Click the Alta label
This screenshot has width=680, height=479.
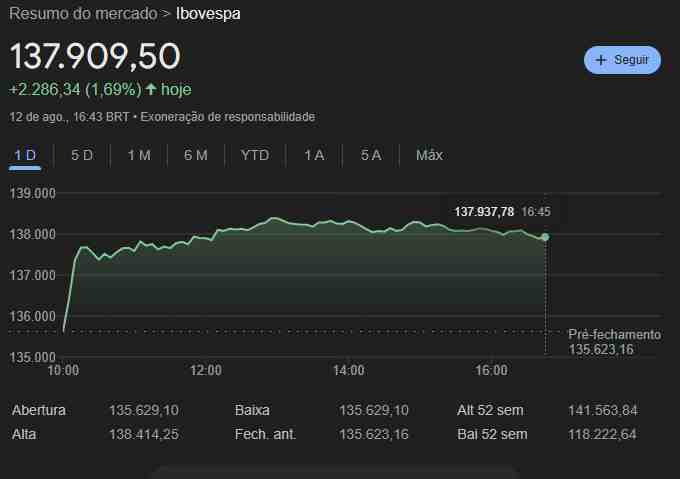24,434
